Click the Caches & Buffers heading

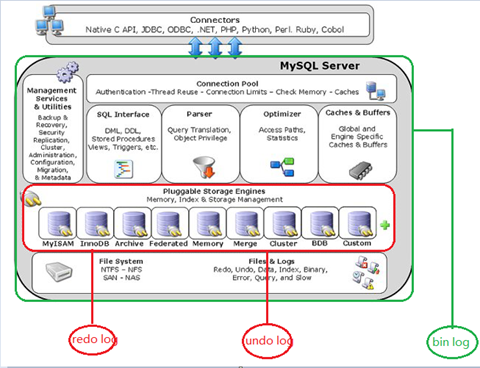click(358, 113)
